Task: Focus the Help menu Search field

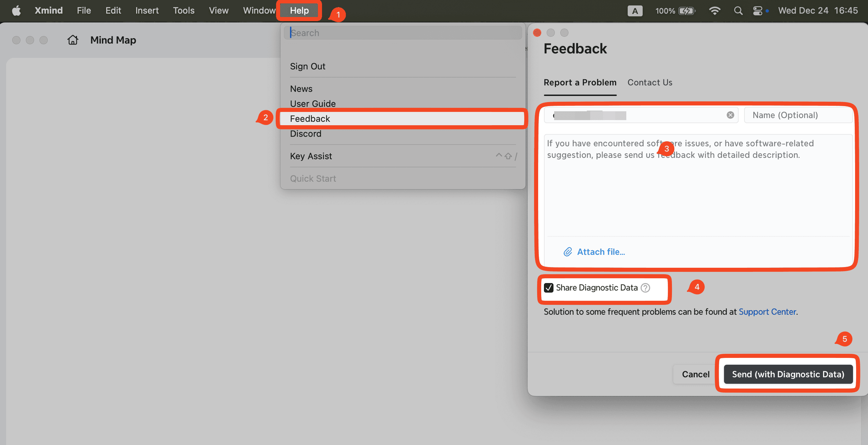Action: tap(403, 33)
